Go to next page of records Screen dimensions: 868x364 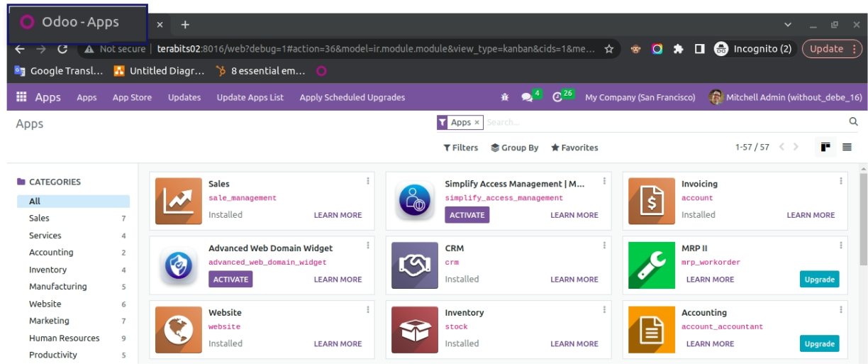click(x=796, y=147)
